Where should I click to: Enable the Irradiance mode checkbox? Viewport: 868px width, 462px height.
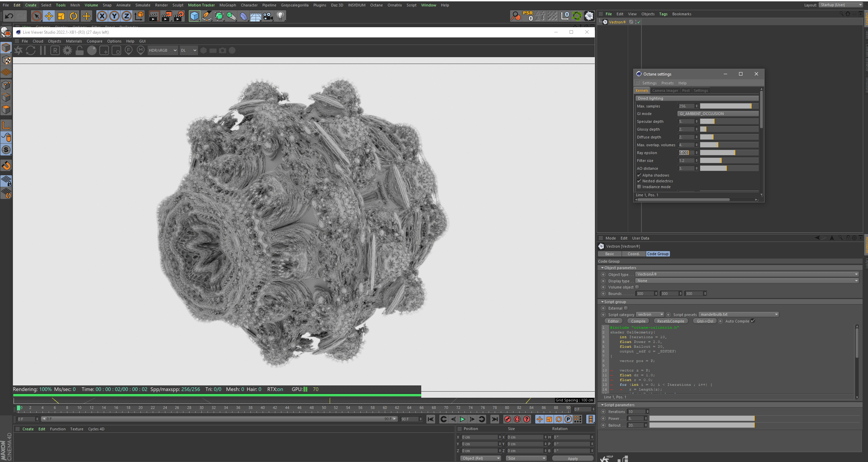click(639, 187)
